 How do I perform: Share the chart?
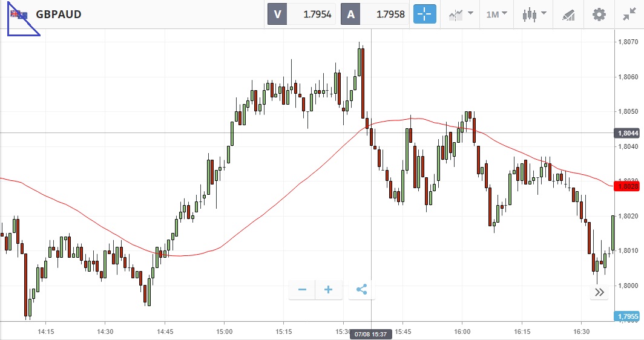click(361, 290)
